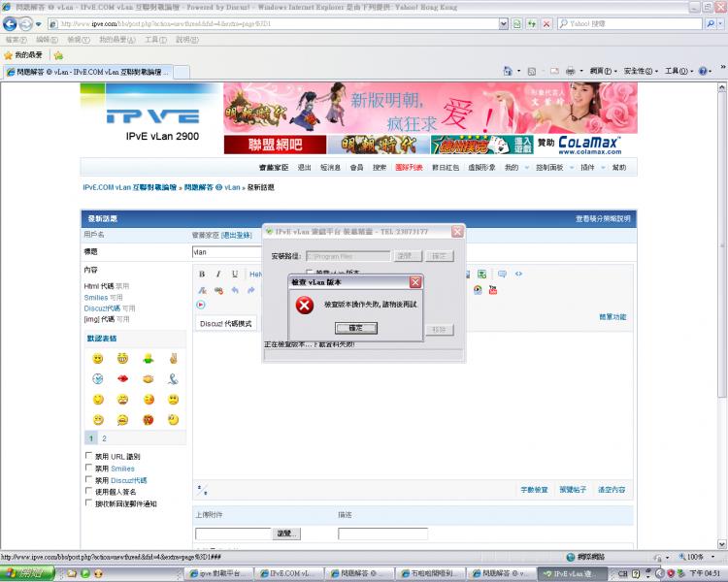Click the attachment browse (瀏覽) button
The height and width of the screenshot is (582, 728).
pos(286,533)
